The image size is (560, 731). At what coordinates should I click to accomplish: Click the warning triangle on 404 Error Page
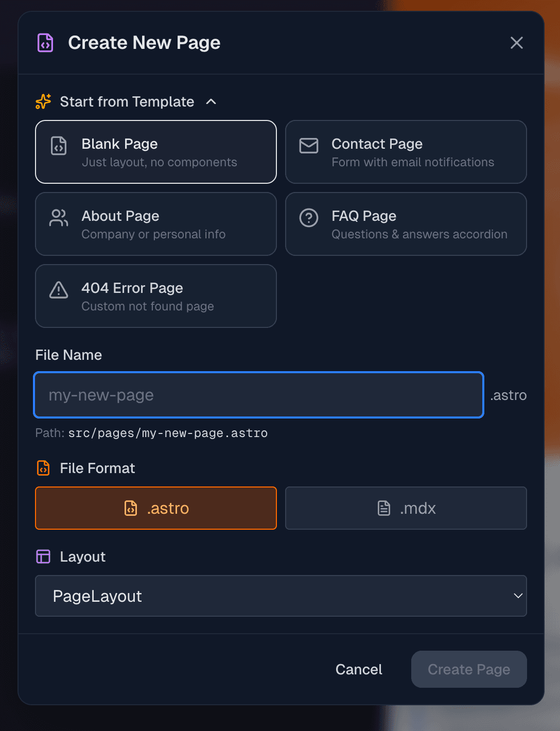[x=58, y=290]
